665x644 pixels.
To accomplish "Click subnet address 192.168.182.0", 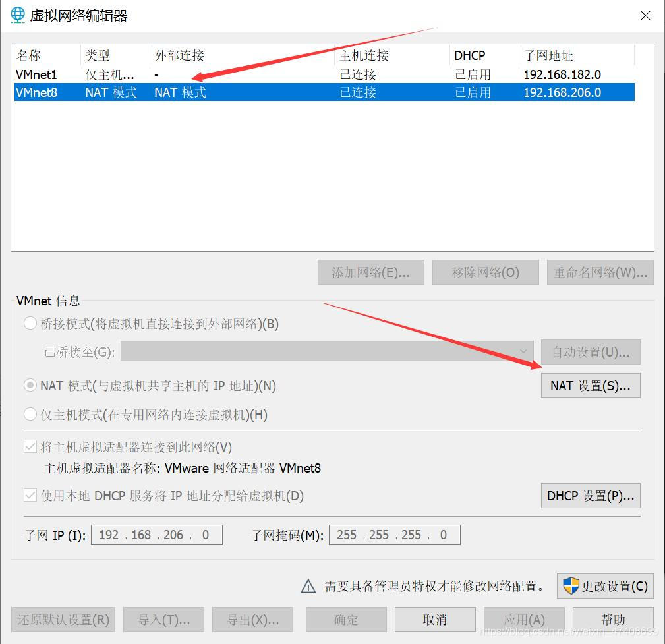I will (562, 74).
